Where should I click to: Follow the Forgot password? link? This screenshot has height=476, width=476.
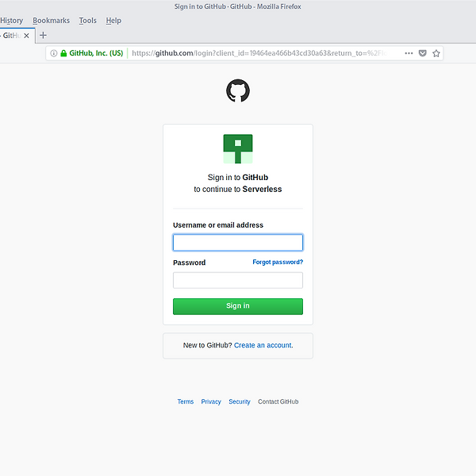click(x=278, y=263)
